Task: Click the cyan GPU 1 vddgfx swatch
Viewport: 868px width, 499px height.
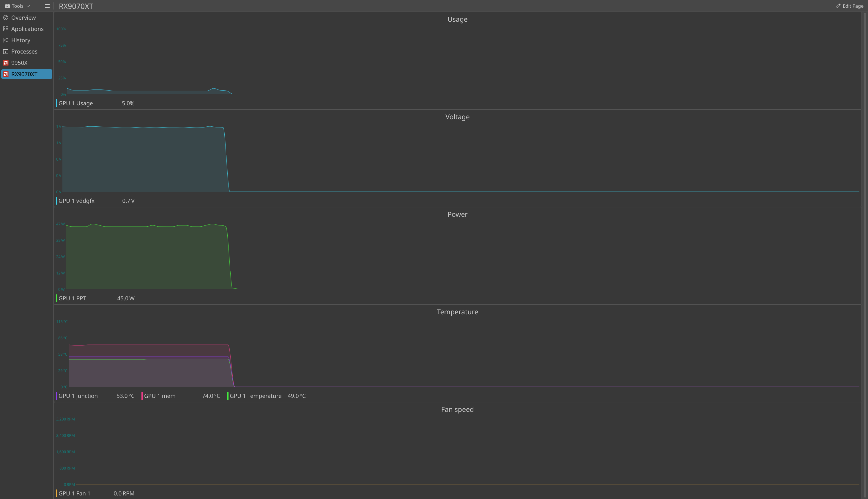Action: 56,201
